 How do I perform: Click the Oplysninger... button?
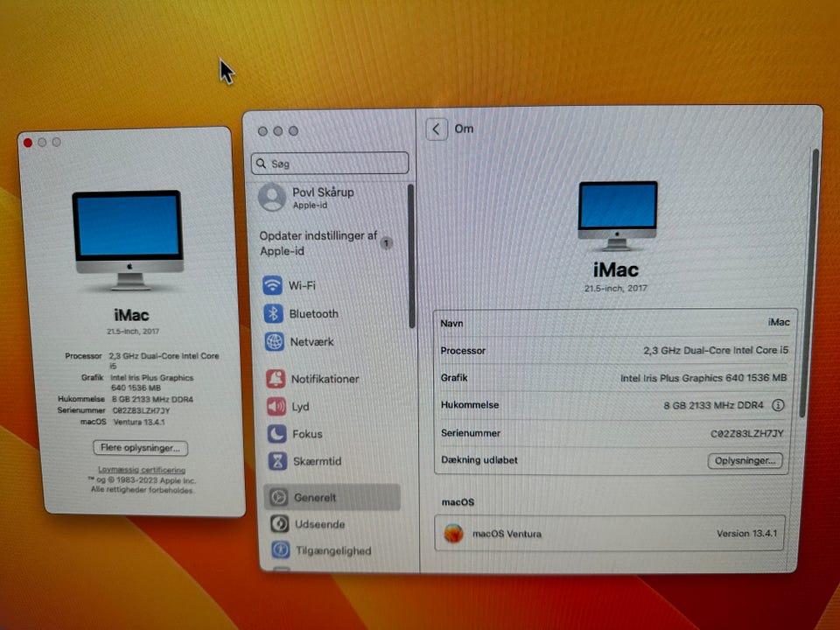tap(745, 461)
